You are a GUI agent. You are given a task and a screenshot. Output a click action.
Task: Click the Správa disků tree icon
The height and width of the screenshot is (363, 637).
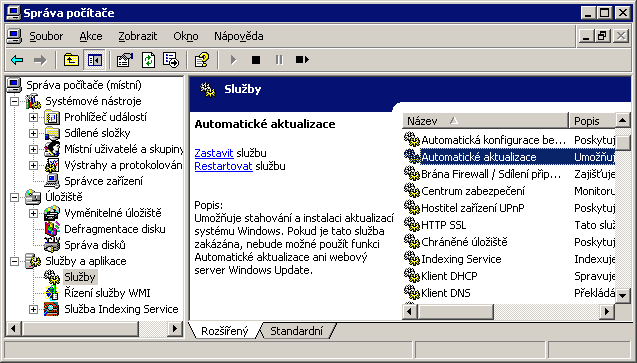(x=52, y=245)
